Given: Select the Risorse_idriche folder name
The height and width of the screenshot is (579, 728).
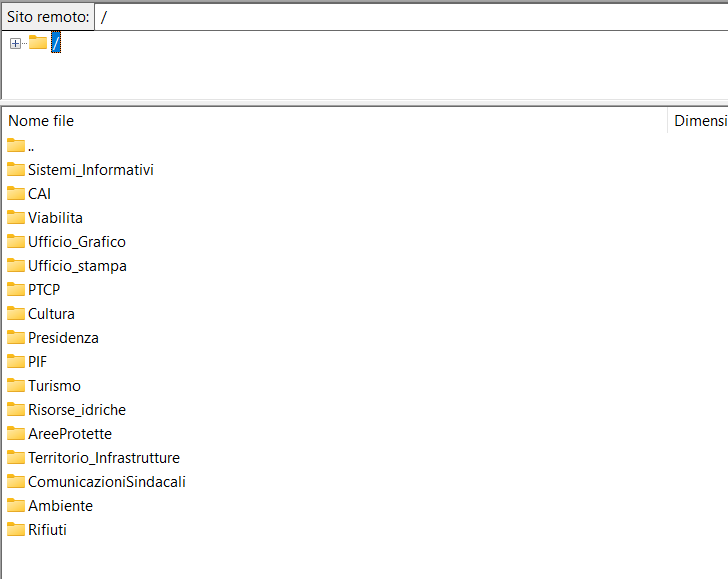Looking at the screenshot, I should click(x=77, y=409).
